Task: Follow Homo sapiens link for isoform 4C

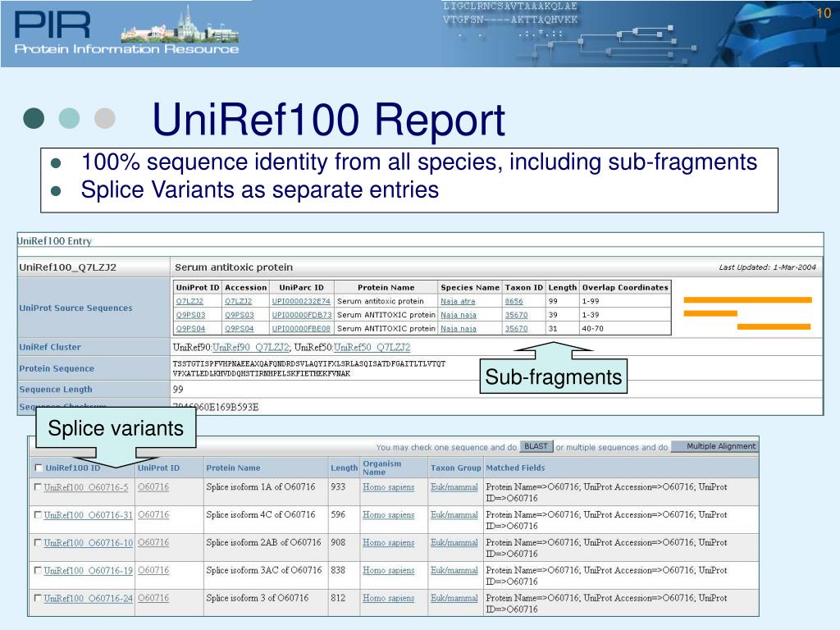Action: click(x=388, y=515)
